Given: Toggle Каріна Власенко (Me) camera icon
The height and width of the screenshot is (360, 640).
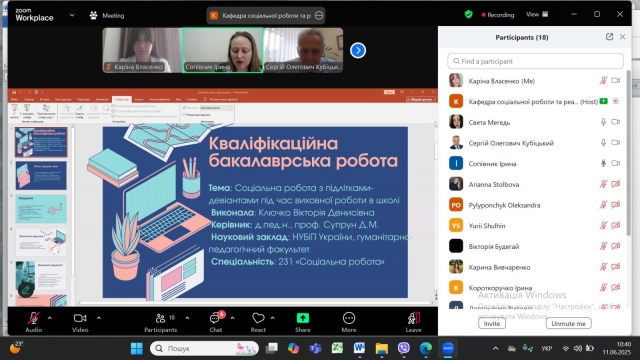Looking at the screenshot, I should coord(616,81).
